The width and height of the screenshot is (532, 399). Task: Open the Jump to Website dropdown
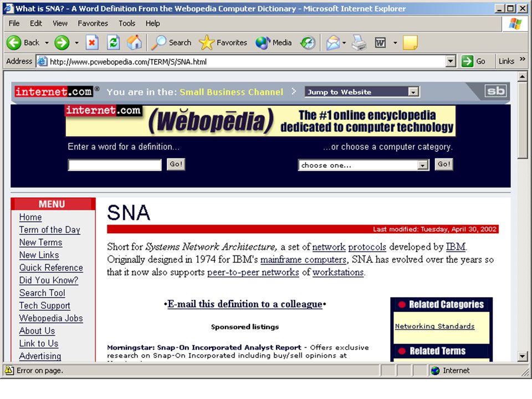point(413,92)
